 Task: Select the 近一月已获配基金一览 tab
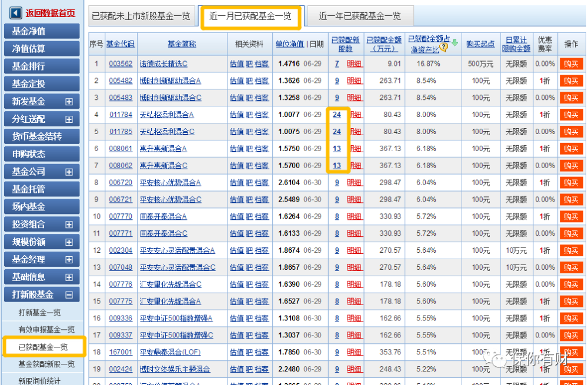(250, 16)
